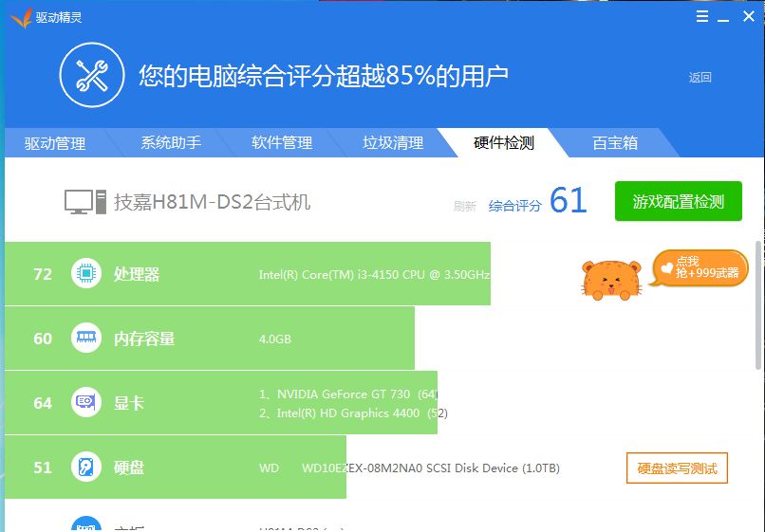Click the 技嘉H81M-DS2台式机 title
The width and height of the screenshot is (765, 532).
(x=213, y=202)
